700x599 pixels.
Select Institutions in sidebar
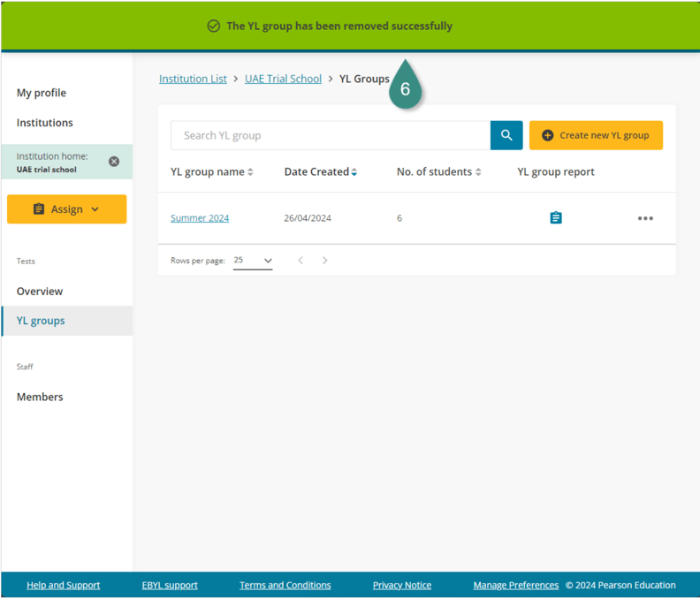pos(45,123)
